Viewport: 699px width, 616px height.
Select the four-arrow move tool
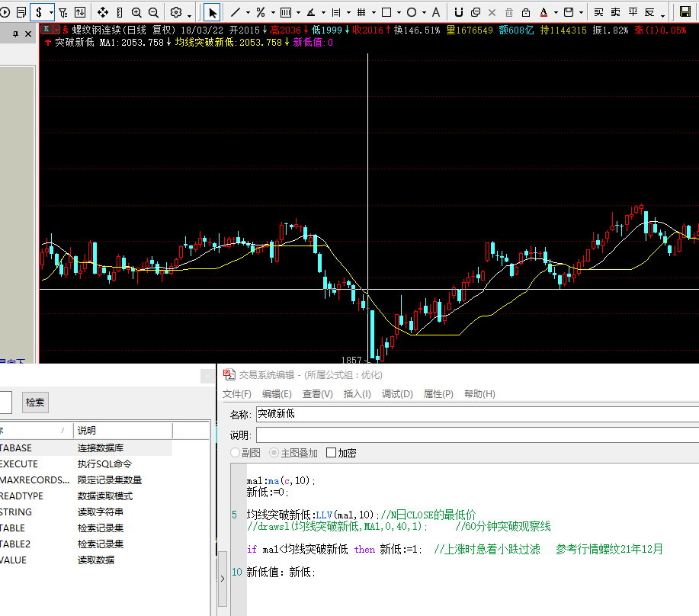click(103, 12)
